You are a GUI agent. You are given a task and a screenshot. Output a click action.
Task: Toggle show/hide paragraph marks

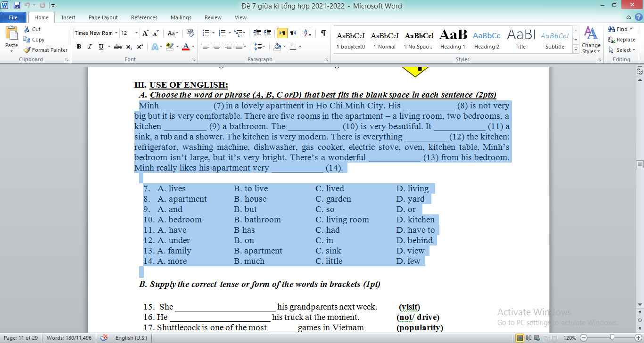(x=323, y=33)
